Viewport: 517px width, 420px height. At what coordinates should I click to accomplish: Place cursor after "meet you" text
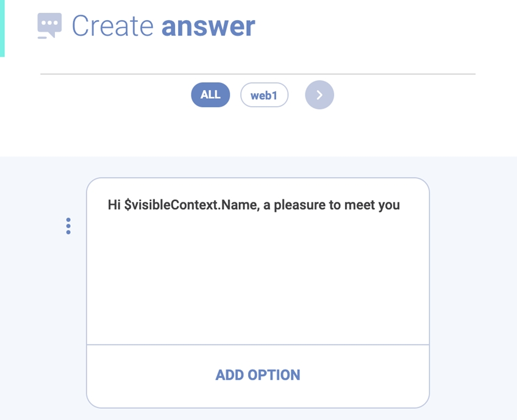tap(401, 205)
